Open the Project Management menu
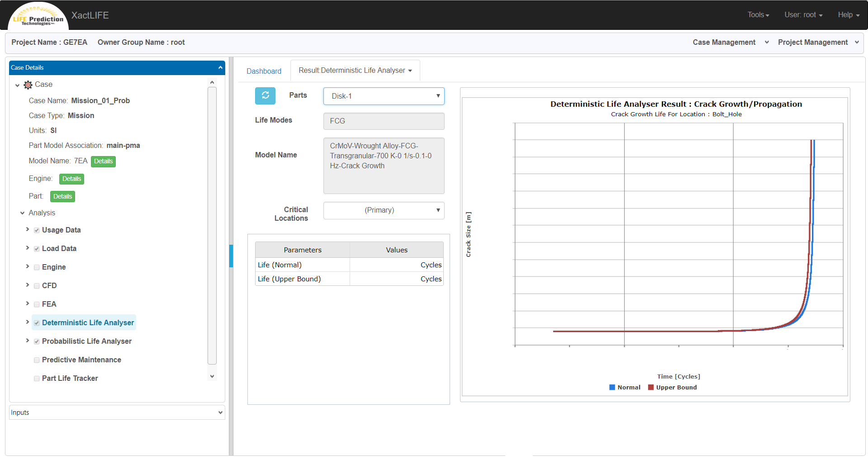 (818, 42)
